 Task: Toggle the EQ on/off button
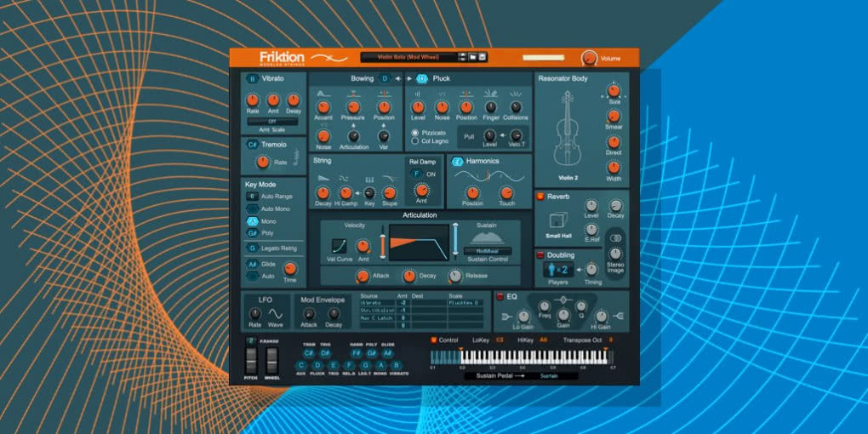(x=500, y=297)
